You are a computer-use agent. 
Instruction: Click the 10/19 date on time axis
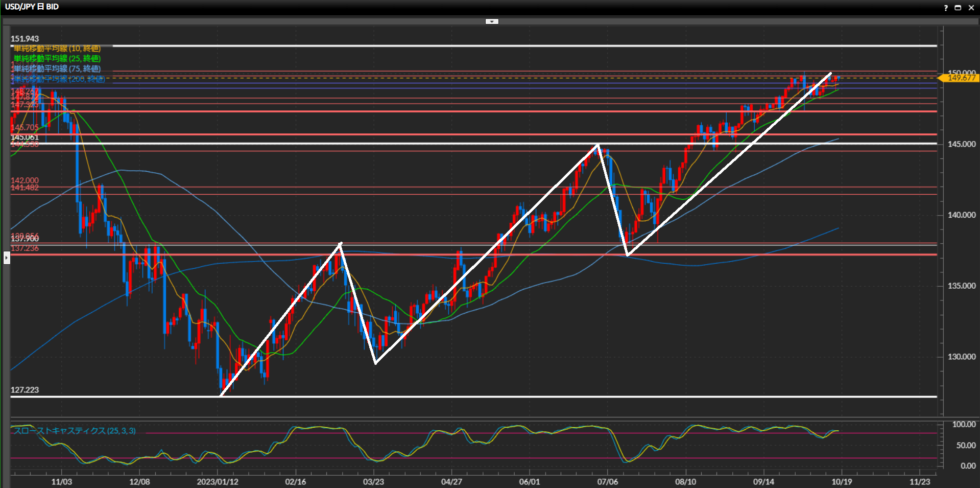click(x=842, y=482)
